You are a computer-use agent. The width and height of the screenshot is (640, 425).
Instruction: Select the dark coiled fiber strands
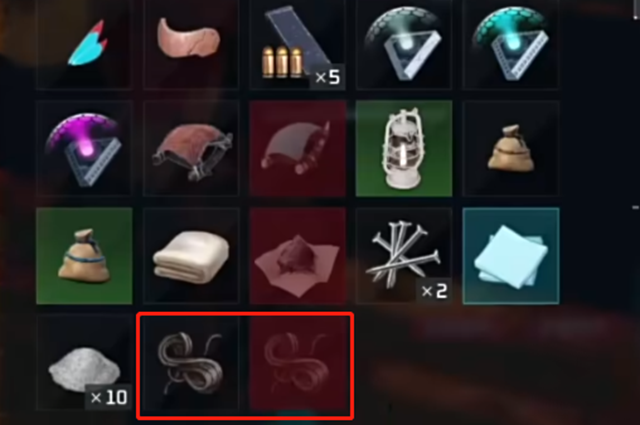[191, 362]
